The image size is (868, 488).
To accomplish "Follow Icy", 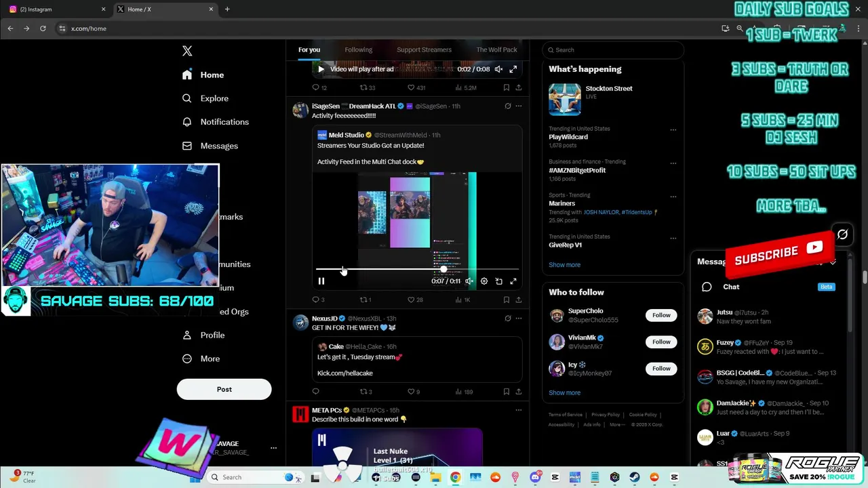I will pyautogui.click(x=661, y=369).
